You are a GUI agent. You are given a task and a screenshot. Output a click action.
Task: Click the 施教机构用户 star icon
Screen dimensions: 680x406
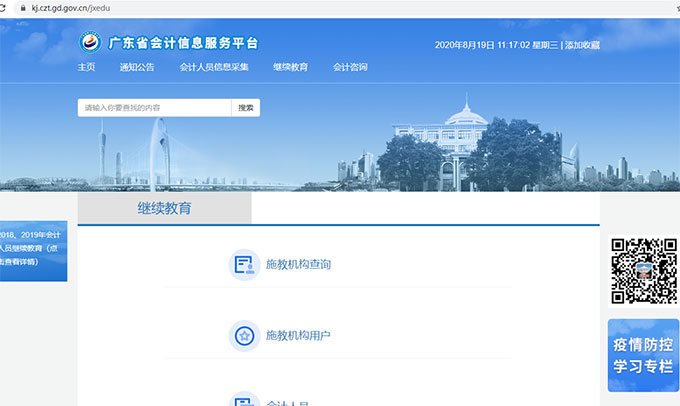pyautogui.click(x=244, y=336)
